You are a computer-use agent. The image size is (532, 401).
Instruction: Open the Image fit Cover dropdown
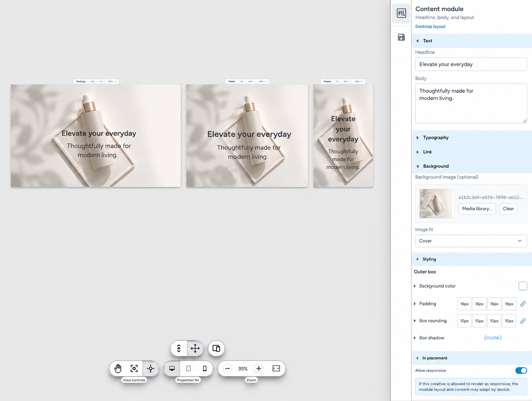471,241
